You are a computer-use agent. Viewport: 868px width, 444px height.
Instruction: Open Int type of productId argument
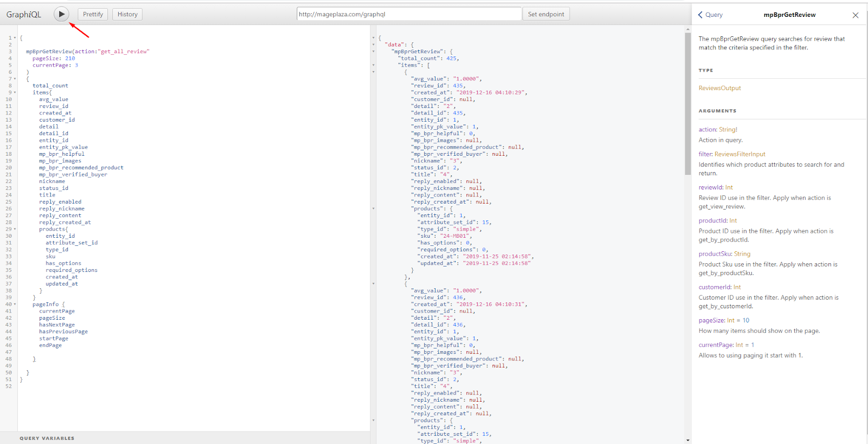coord(733,220)
